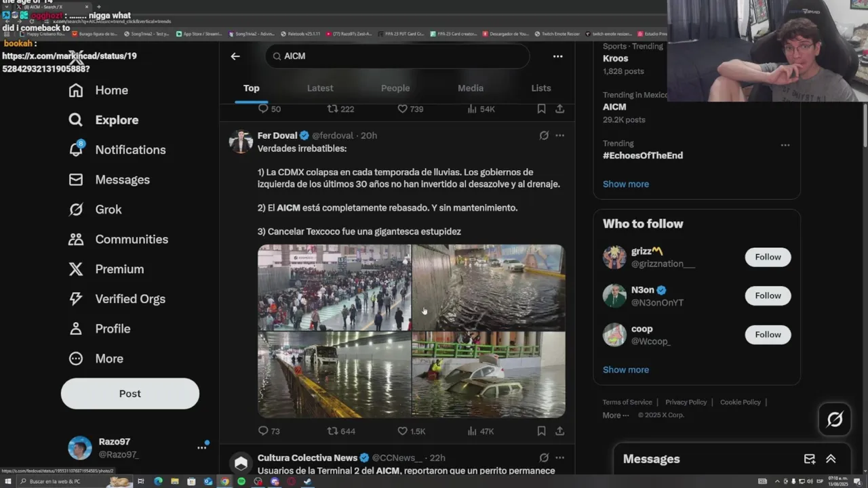Switch to the Latest tab
868x488 pixels.
pyautogui.click(x=320, y=88)
